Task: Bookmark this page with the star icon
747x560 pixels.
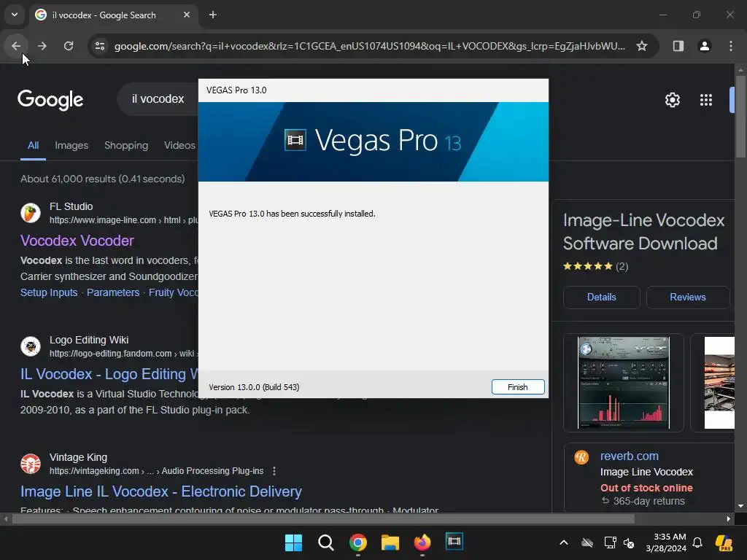Action: (x=642, y=46)
